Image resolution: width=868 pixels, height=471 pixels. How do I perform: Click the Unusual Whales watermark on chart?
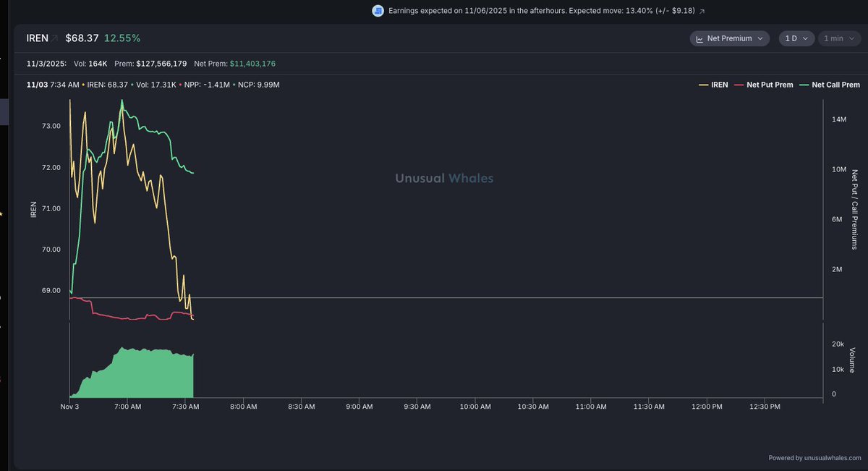[444, 178]
